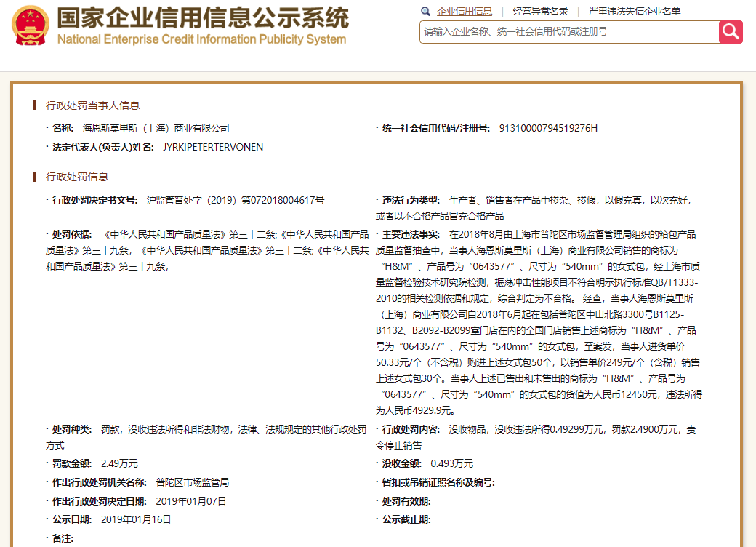Click the 处罚依据 label
Image resolution: width=756 pixels, height=547 pixels.
[72, 234]
